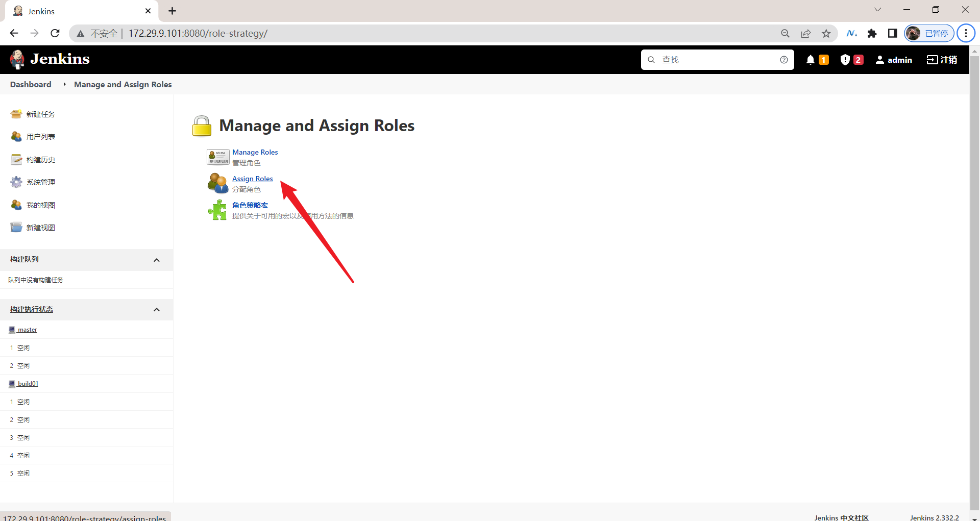This screenshot has height=521, width=980.
Task: Click the 系统管理 gear icon
Action: tap(16, 182)
